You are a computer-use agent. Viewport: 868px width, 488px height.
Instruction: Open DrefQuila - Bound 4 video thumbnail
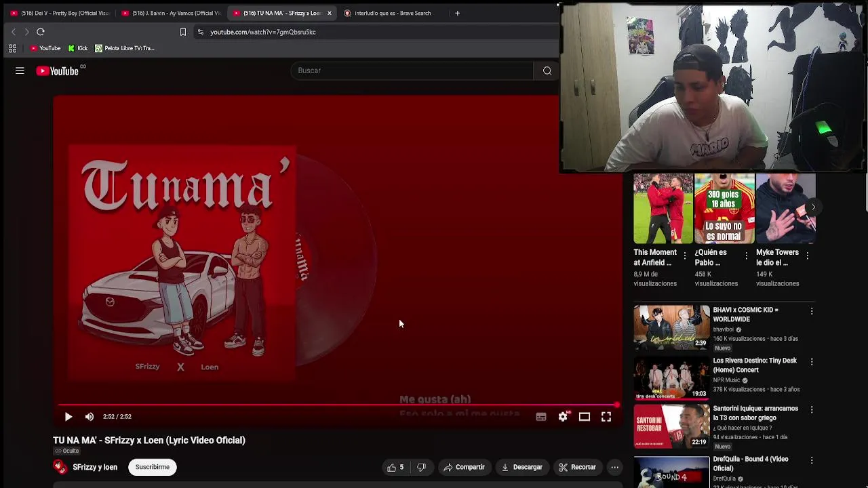click(671, 472)
